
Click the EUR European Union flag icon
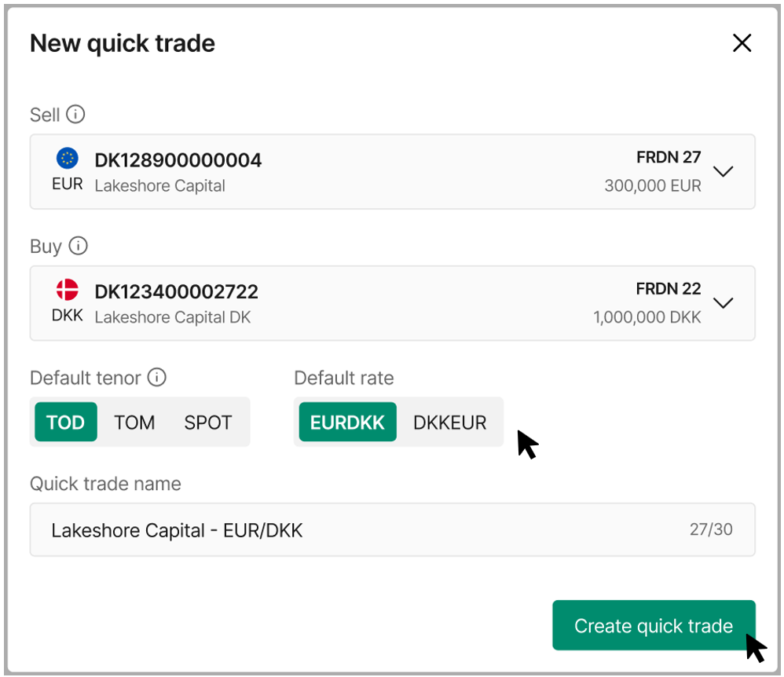(x=67, y=159)
